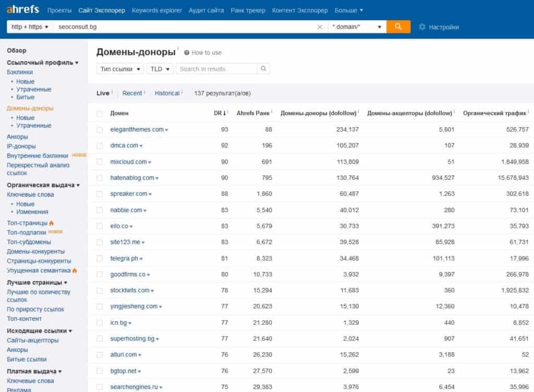Open Домены-конкуренты in sidebar
Viewport: 534px width, 392px height.
[36, 251]
